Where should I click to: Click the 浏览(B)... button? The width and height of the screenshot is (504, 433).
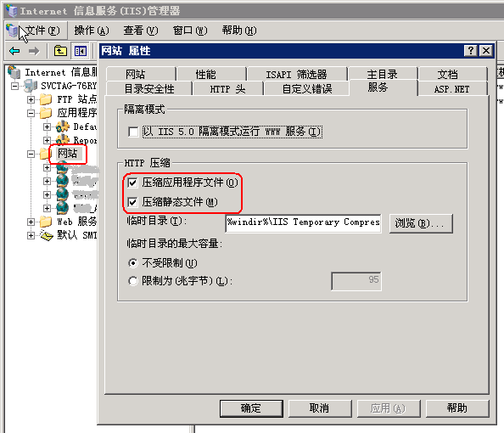tap(421, 223)
